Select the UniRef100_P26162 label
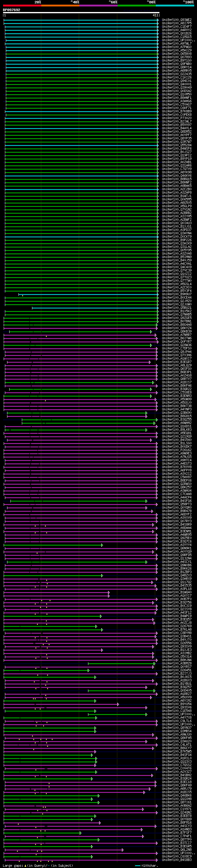 (x=177, y=450)
